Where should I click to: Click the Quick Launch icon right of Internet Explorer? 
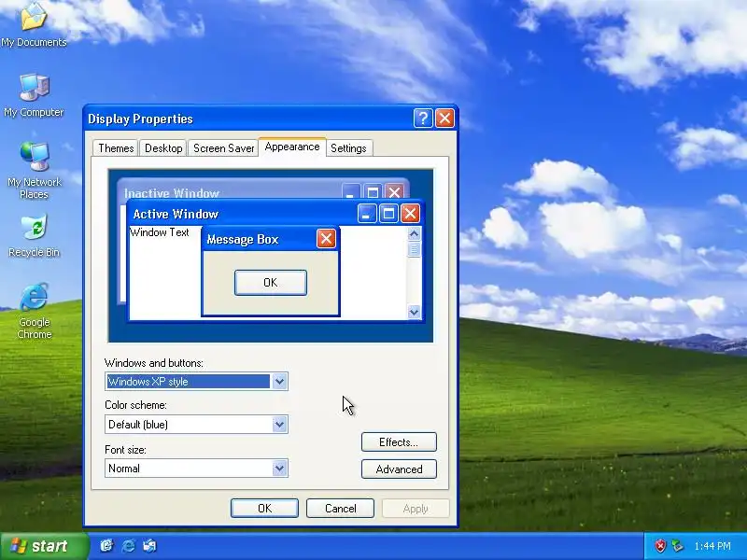(149, 546)
